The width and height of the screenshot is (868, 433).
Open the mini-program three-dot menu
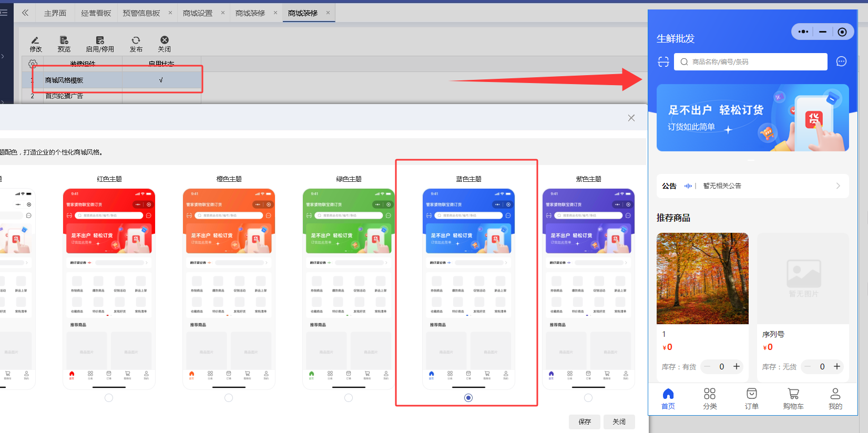coord(803,32)
